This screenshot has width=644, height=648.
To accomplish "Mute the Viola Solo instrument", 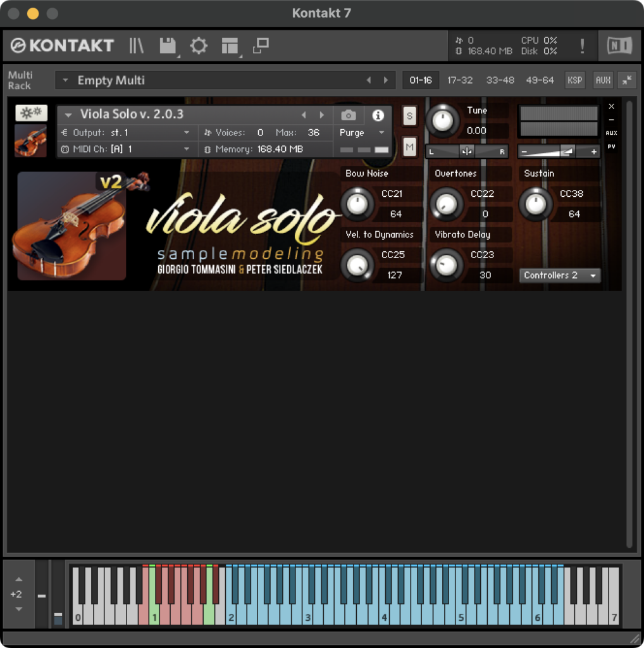I will point(409,147).
